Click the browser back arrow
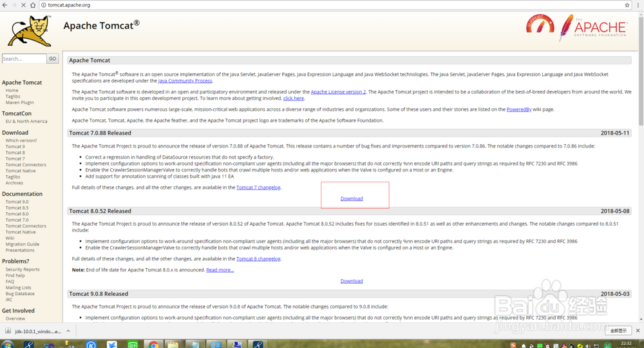This screenshot has width=644, height=348. (x=5, y=5)
